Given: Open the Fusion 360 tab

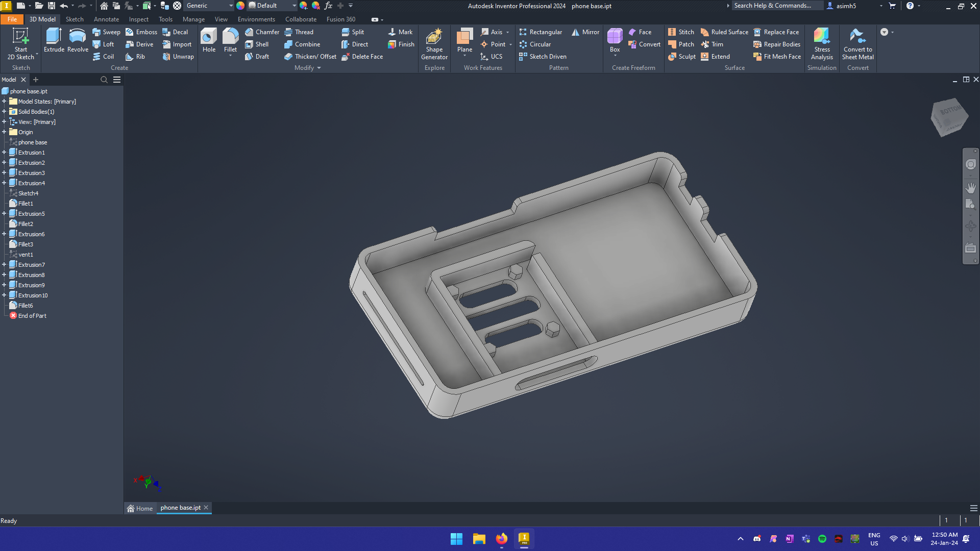Looking at the screenshot, I should click(341, 19).
